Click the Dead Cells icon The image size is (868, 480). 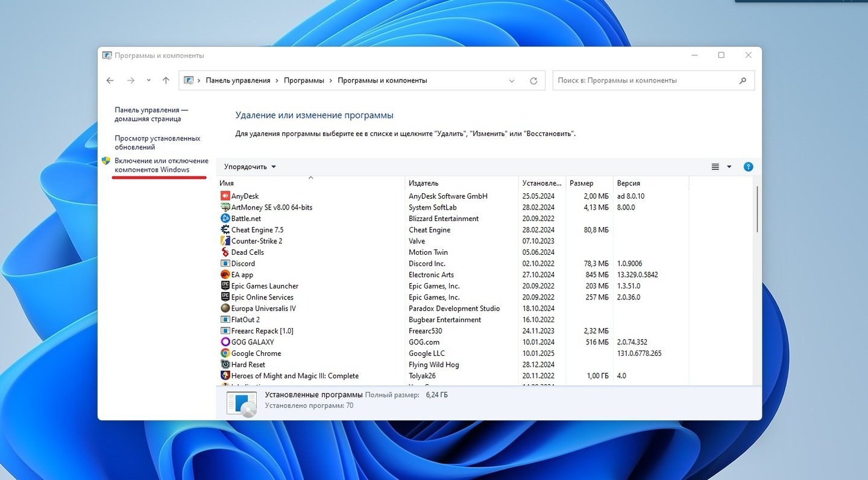(x=225, y=252)
